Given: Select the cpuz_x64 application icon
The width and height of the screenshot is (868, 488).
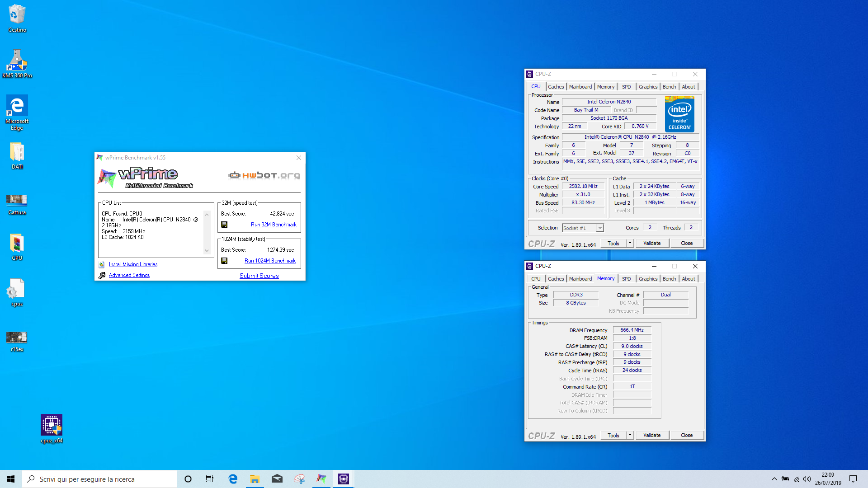Looking at the screenshot, I should [52, 428].
